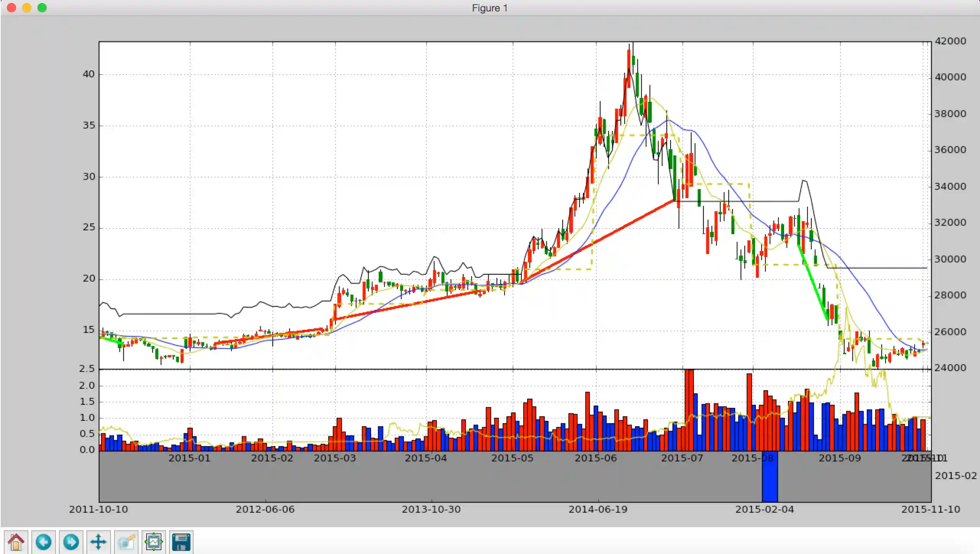Click the Figure 1 window title
The height and width of the screenshot is (554, 980).
[x=489, y=8]
